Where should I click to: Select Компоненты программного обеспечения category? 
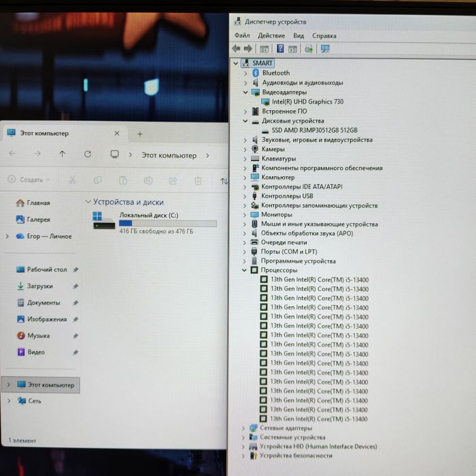pos(322,168)
